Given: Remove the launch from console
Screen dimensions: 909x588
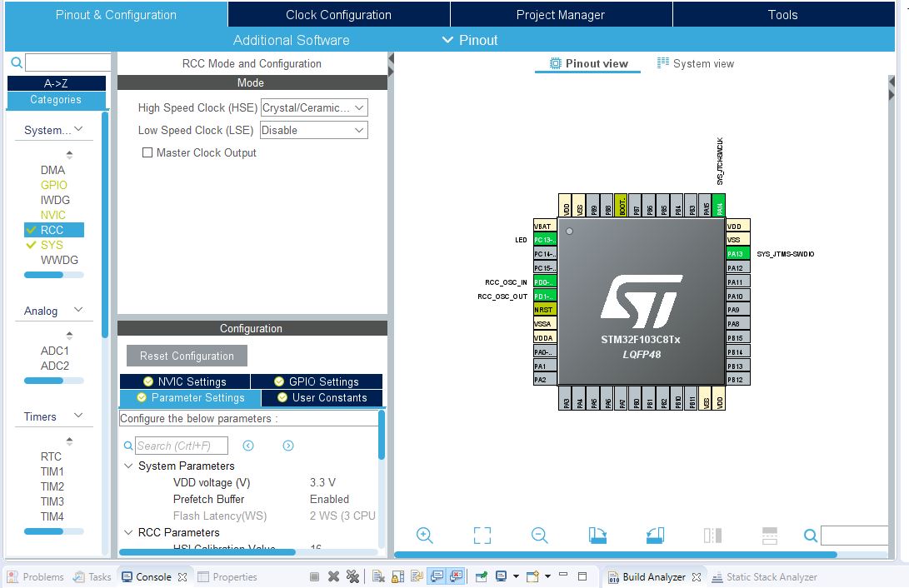Looking at the screenshot, I should 333,576.
